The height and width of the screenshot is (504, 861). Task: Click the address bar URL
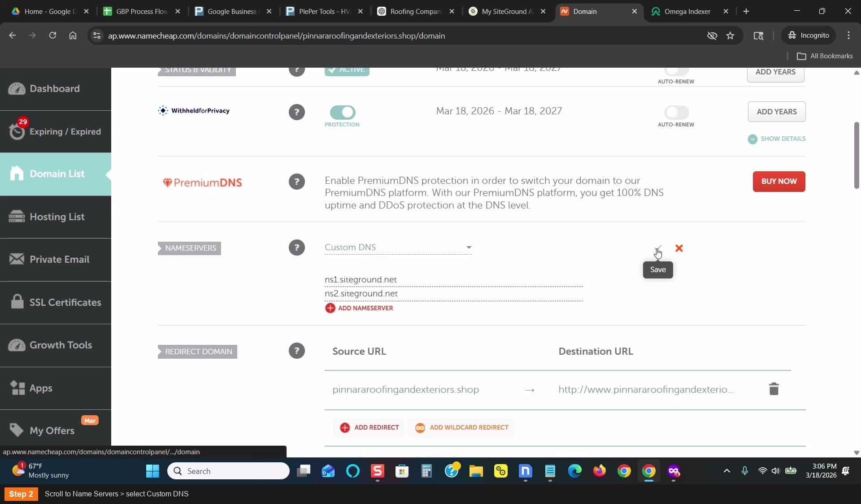tap(276, 35)
